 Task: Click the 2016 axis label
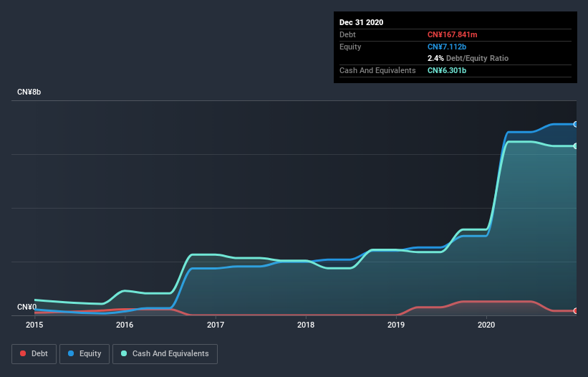(125, 325)
